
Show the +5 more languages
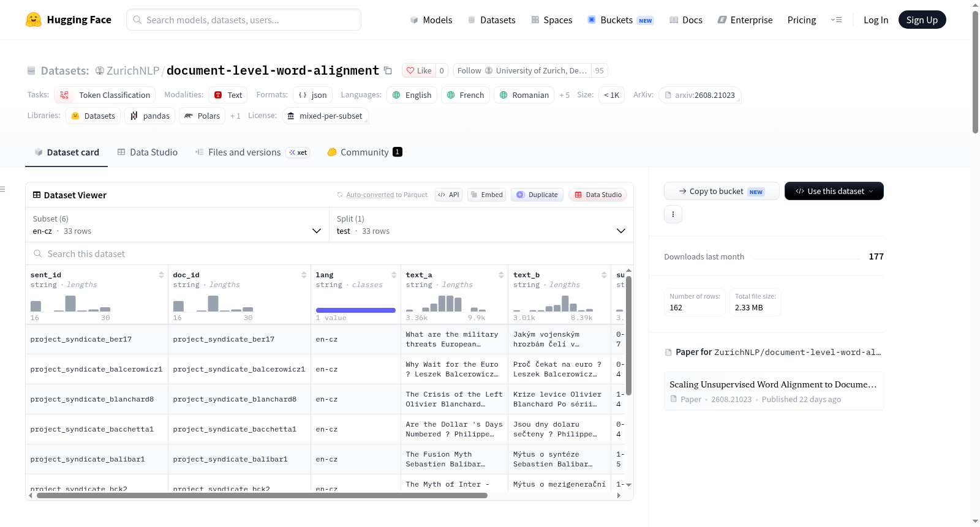click(564, 95)
